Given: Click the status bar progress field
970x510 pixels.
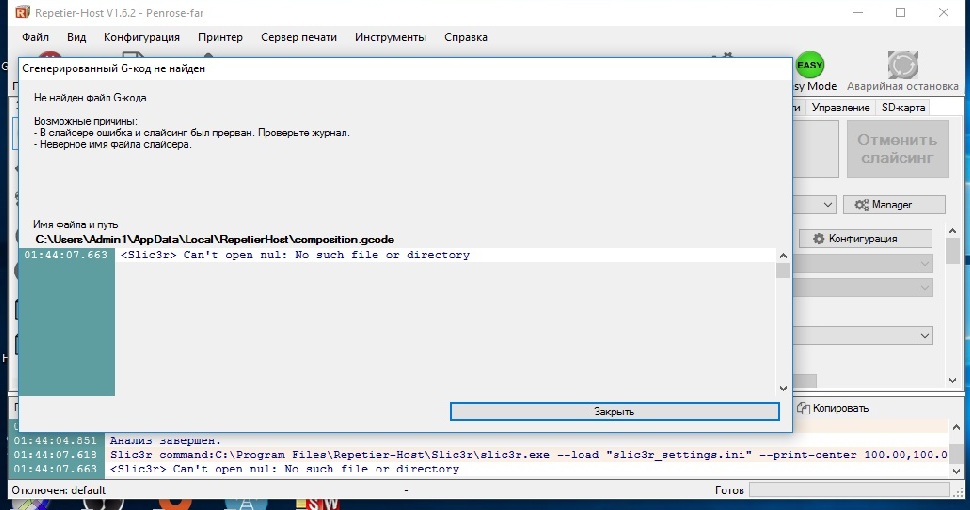Looking at the screenshot, I should coord(849,490).
